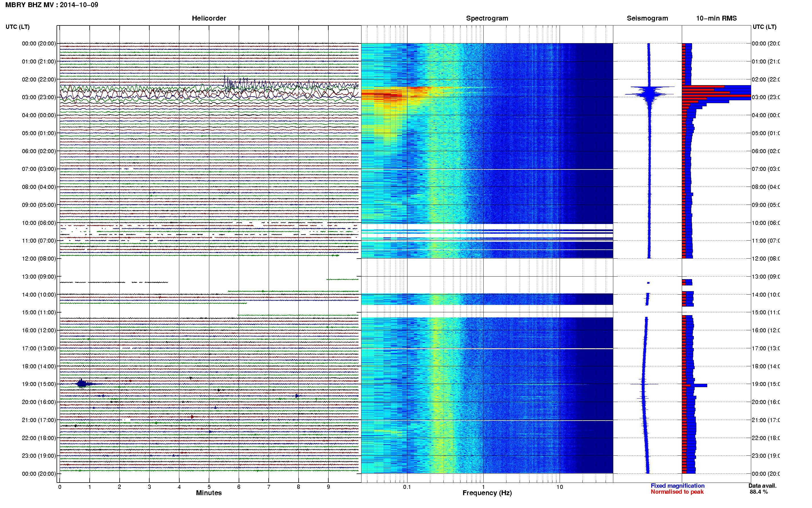Click the '21:00 (17:00)' time label
Image resolution: width=812 pixels, height=508 pixels.
pyautogui.click(x=39, y=420)
